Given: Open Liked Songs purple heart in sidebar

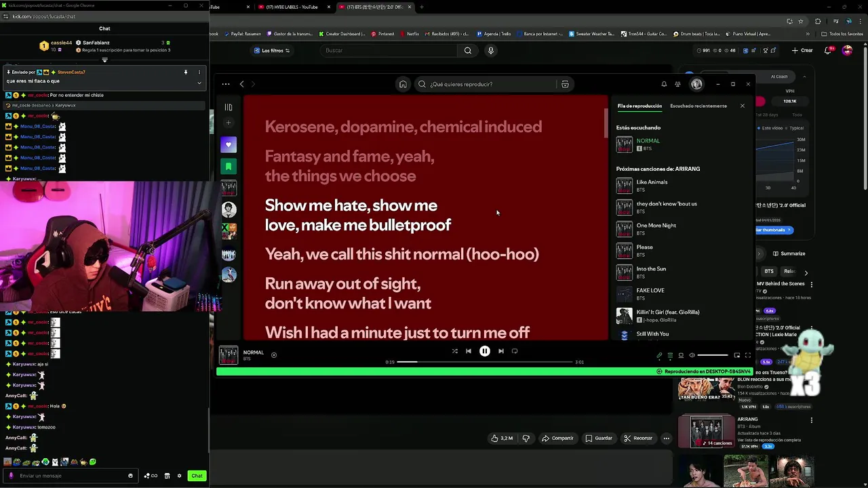Looking at the screenshot, I should pyautogui.click(x=229, y=144).
